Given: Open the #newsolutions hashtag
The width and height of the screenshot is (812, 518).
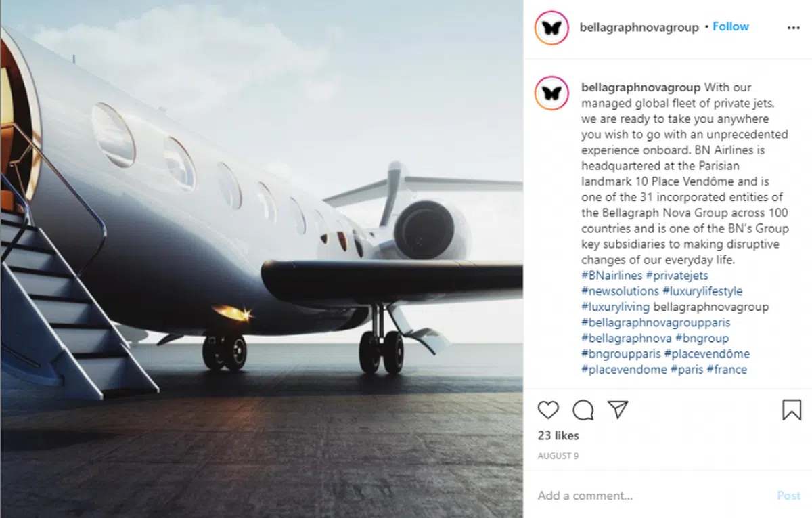Looking at the screenshot, I should pyautogui.click(x=620, y=291).
